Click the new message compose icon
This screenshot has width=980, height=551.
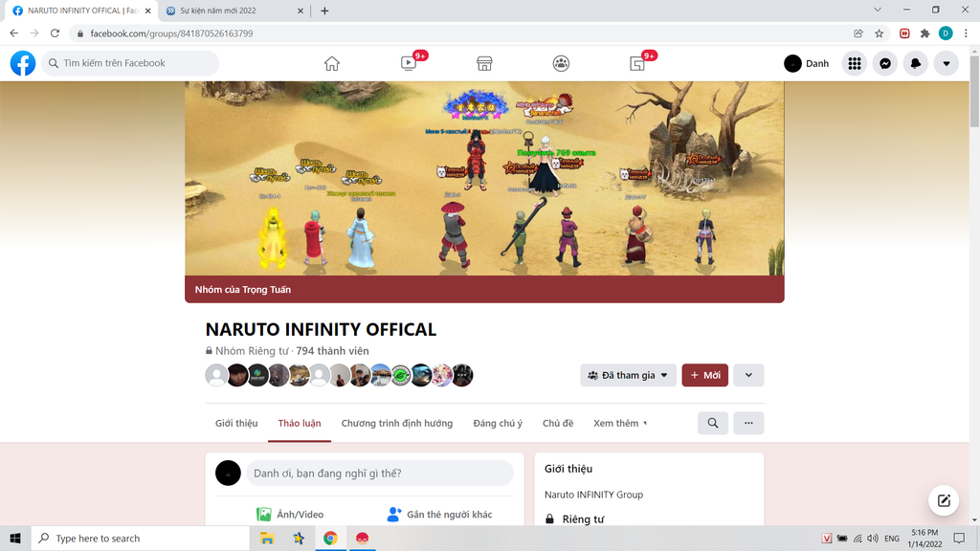tap(944, 500)
